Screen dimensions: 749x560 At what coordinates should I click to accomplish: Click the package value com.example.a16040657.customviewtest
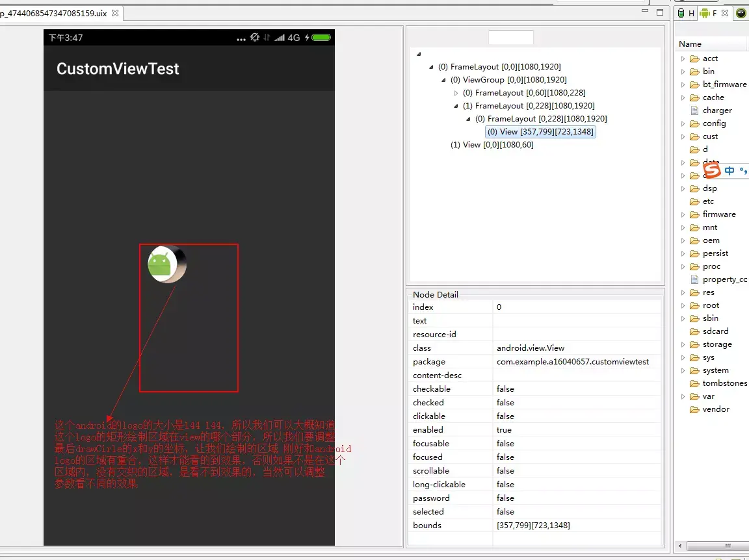572,362
